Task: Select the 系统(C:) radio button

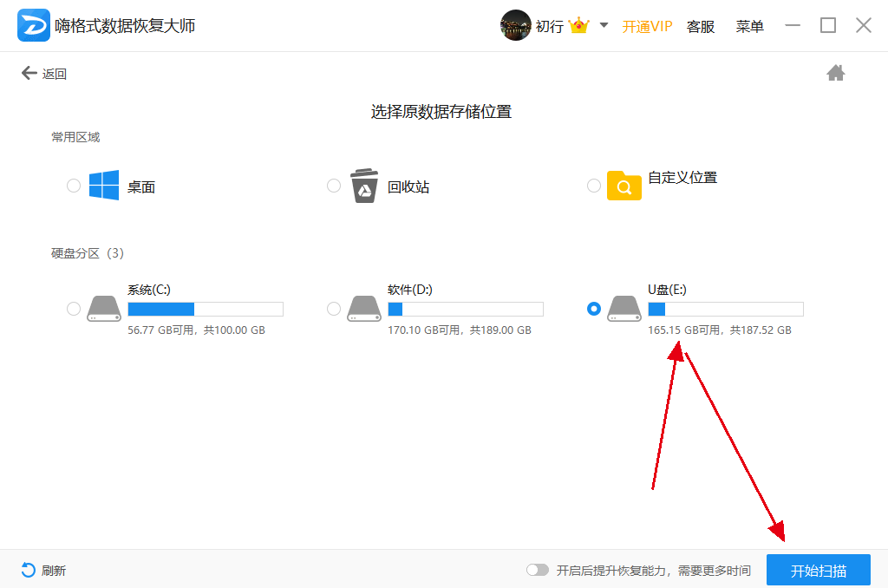Action: (74, 309)
